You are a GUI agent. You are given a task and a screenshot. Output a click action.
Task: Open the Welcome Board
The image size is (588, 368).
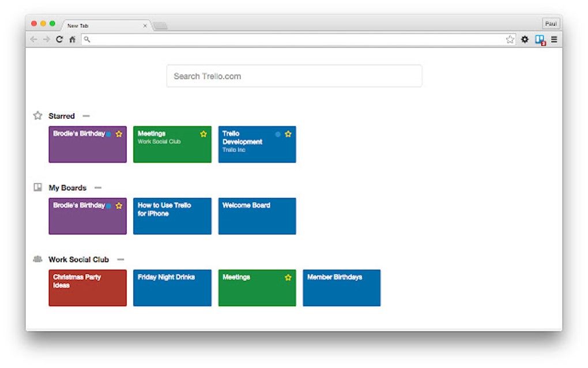pos(257,216)
